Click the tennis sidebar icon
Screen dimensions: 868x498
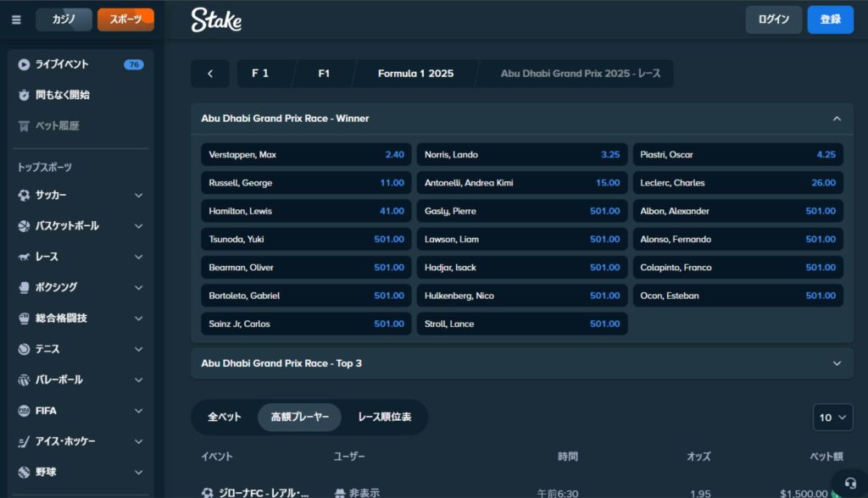pos(24,349)
